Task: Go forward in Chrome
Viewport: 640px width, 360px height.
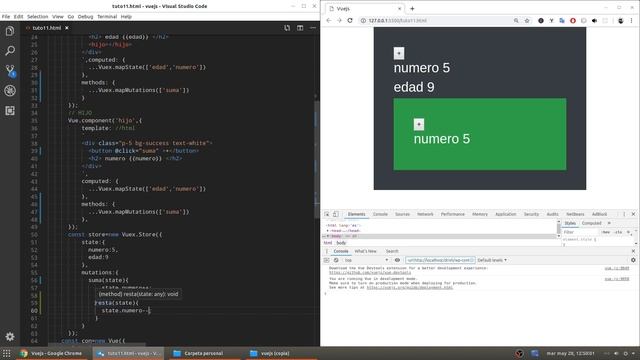Action: pyautogui.click(x=339, y=20)
